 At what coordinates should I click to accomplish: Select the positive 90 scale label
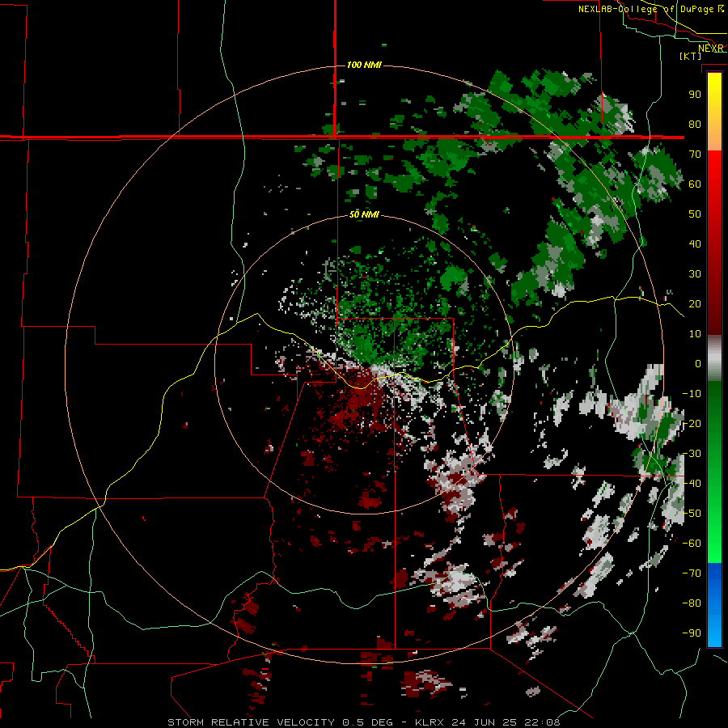695,95
